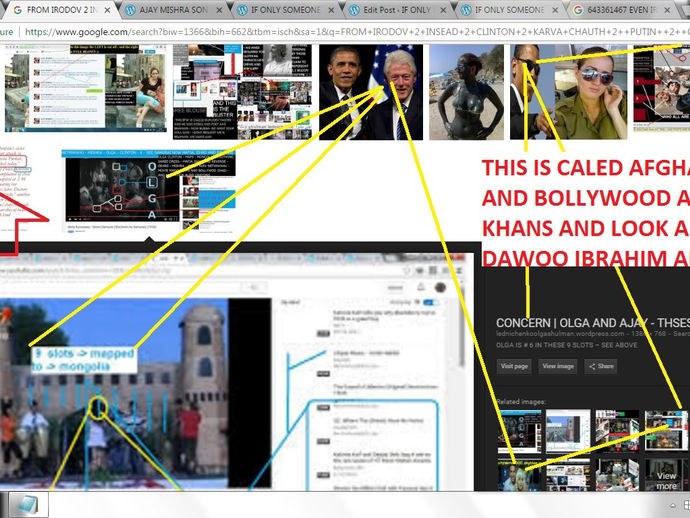The image size is (690, 518).
Task: Open the woman soldier with sunglasses result
Action: (x=569, y=92)
